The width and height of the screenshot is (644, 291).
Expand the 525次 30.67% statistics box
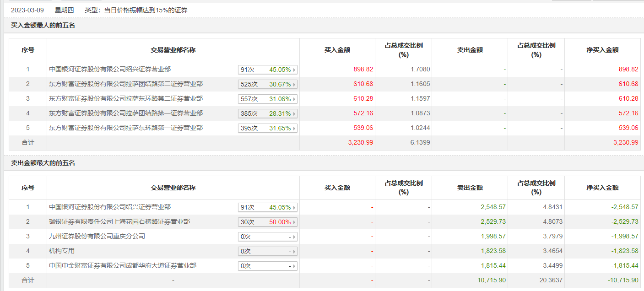(x=268, y=84)
